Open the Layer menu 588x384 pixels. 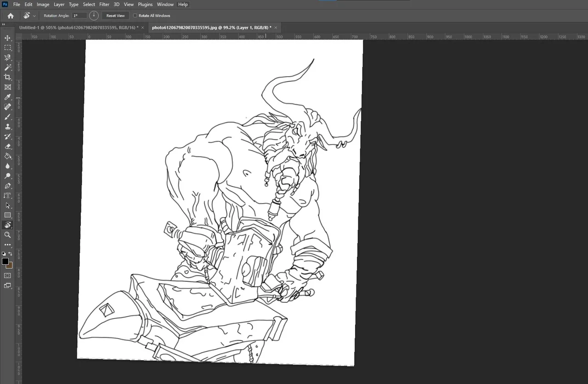pyautogui.click(x=59, y=4)
